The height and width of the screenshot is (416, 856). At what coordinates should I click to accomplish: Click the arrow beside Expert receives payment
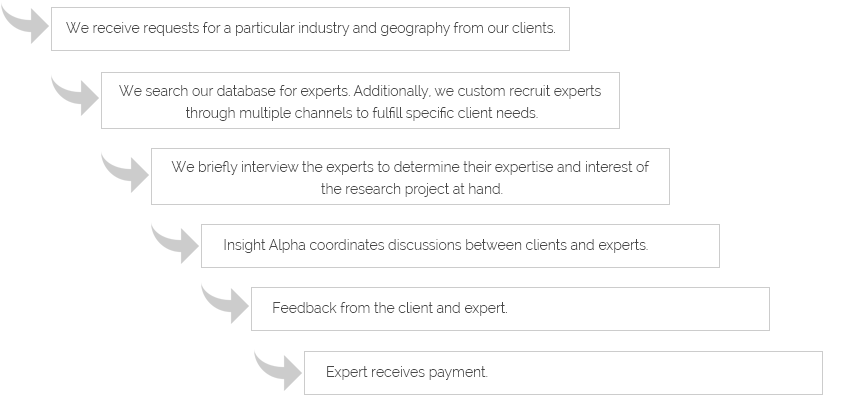pos(278,371)
